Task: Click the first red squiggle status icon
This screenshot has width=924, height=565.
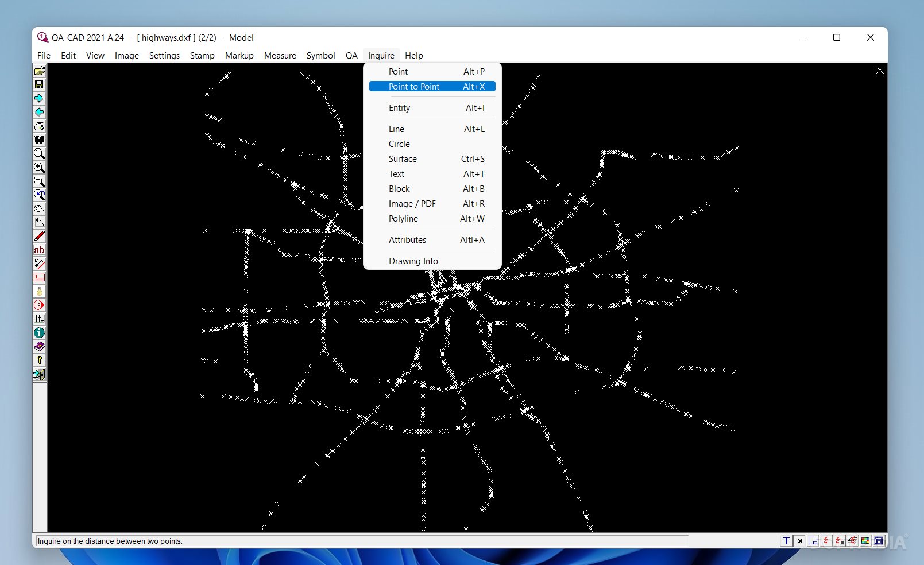Action: tap(826, 541)
